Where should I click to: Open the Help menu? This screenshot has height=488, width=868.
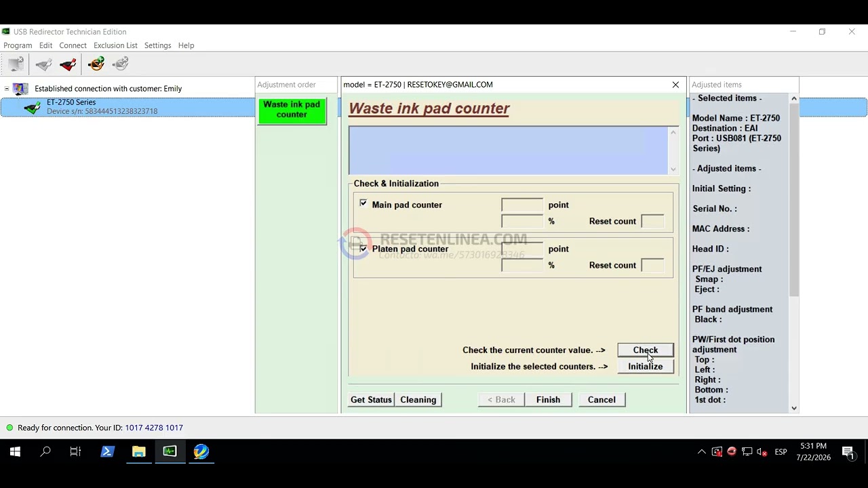[x=186, y=45]
